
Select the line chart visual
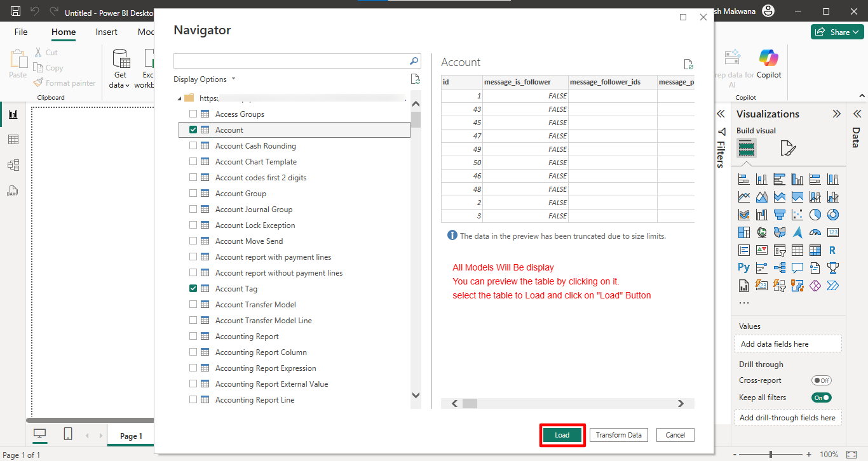pos(743,197)
